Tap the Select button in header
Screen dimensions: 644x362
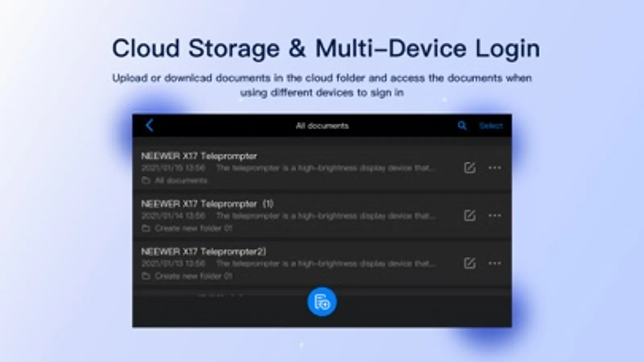coord(491,126)
